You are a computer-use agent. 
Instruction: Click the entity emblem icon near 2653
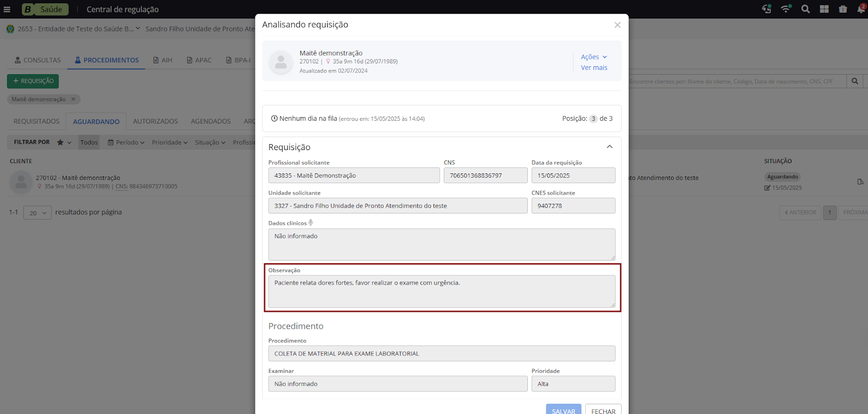(10, 29)
